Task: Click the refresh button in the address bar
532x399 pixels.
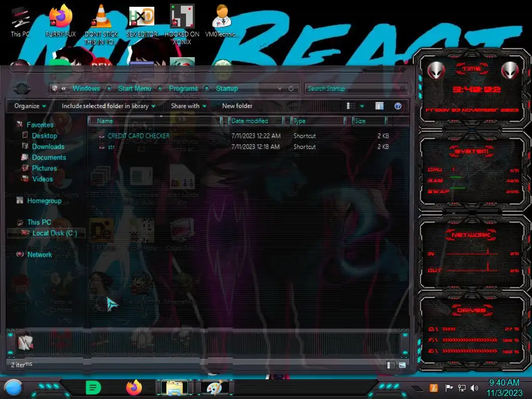Action: 291,88
